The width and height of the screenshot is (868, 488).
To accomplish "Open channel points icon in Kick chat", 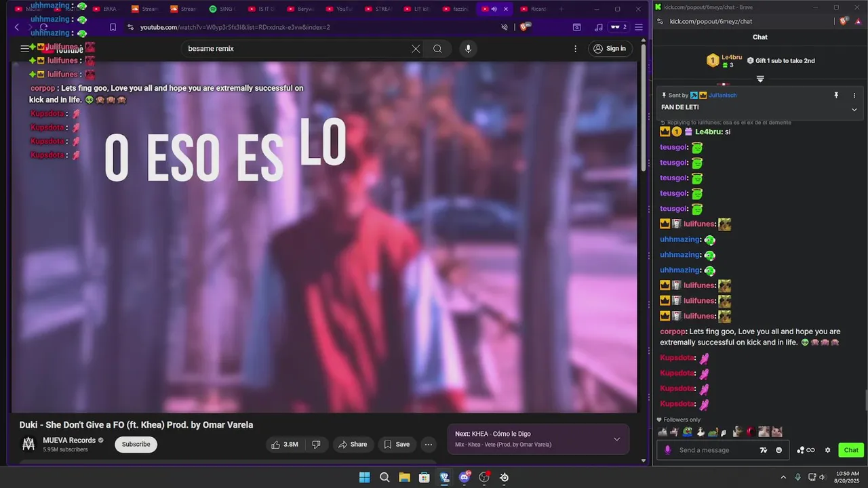I will 806,450.
